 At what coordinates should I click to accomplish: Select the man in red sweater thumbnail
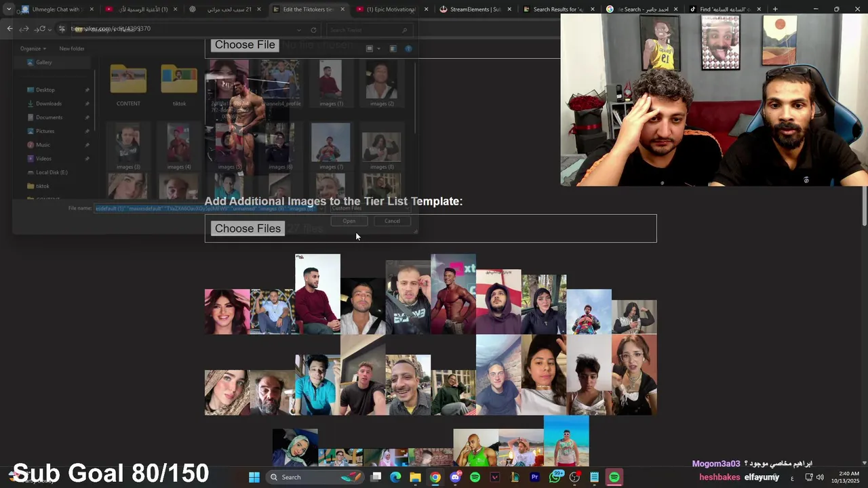pyautogui.click(x=317, y=295)
